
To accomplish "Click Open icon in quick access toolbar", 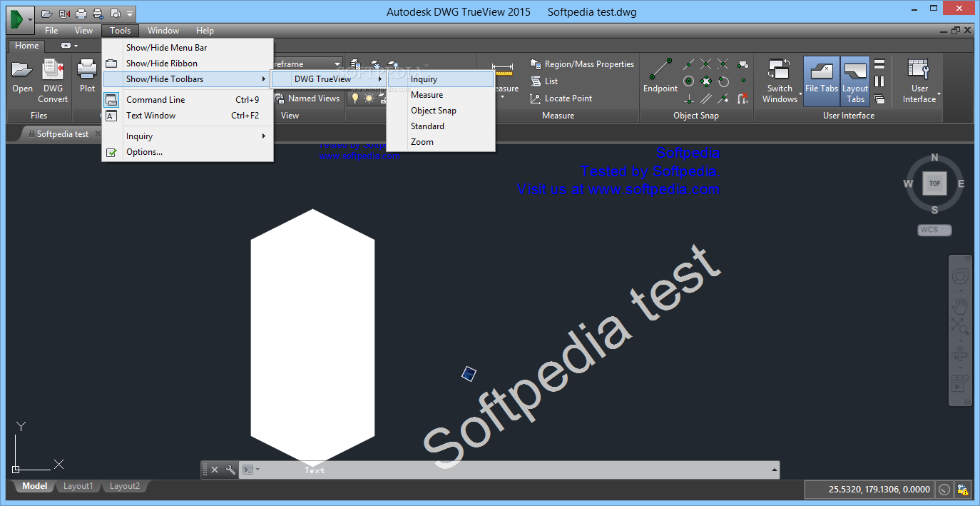I will pyautogui.click(x=47, y=13).
